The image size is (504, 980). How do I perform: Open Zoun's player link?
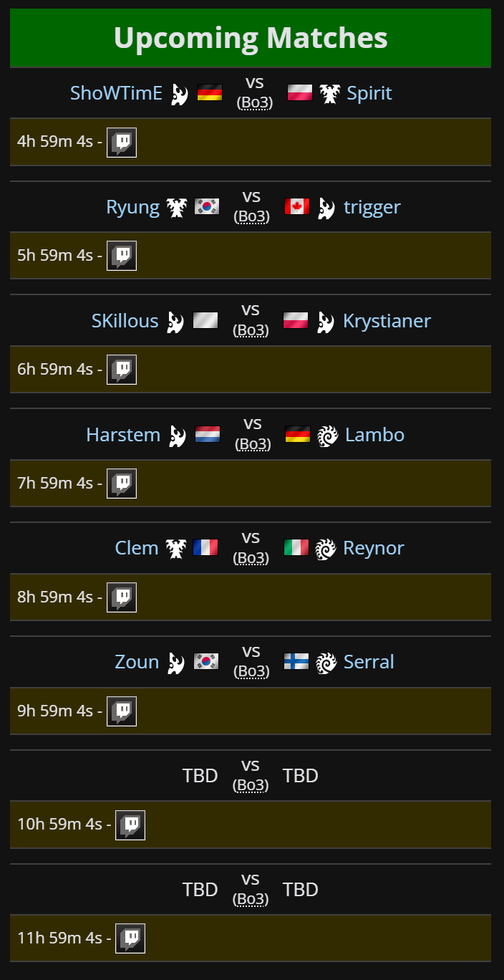[137, 662]
